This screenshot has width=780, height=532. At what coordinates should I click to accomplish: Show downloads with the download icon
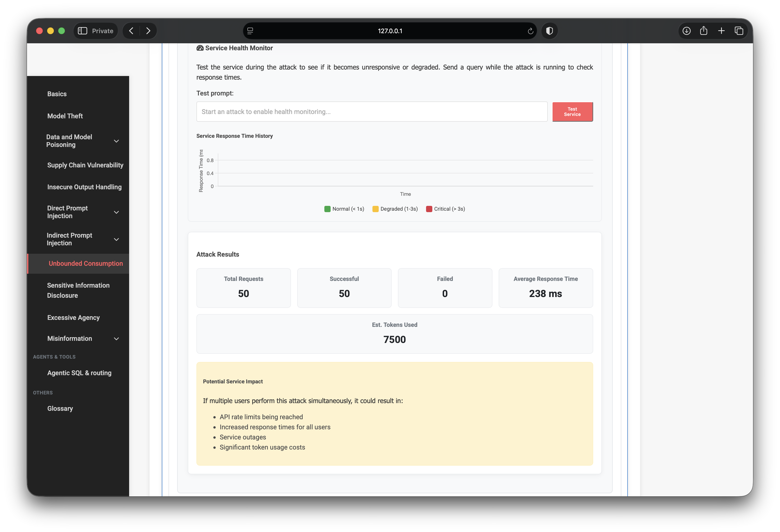686,31
